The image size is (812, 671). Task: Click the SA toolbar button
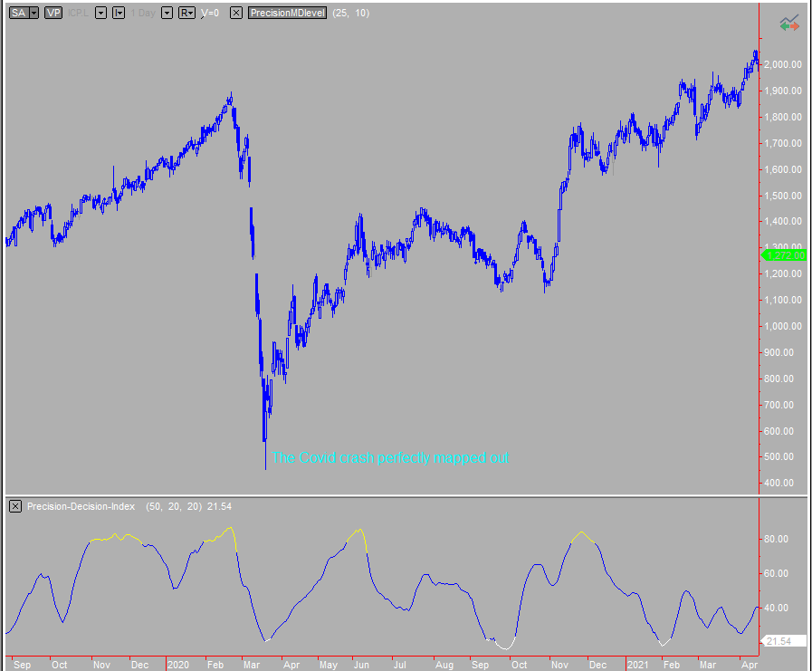pyautogui.click(x=17, y=14)
